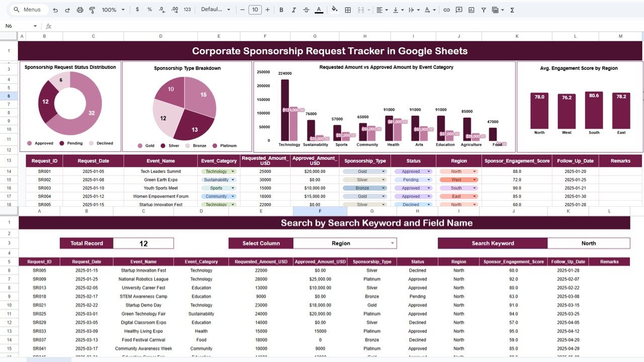Click the font size box

pos(255,10)
